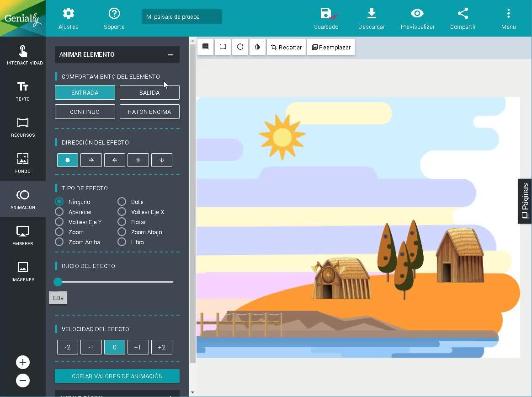Open the Páginas side tab
Viewport: 532px width, 397px height.
525,201
